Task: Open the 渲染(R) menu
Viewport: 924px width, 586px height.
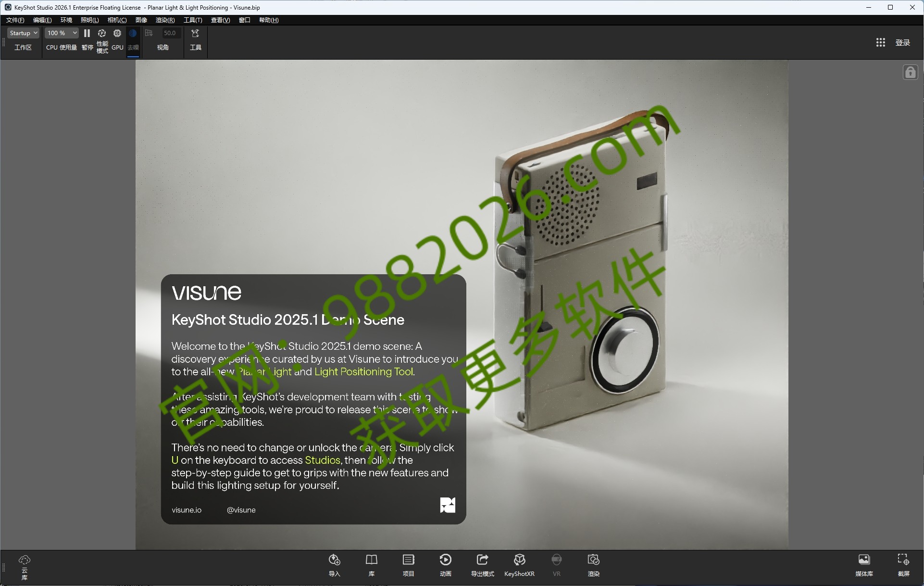Action: [165, 20]
